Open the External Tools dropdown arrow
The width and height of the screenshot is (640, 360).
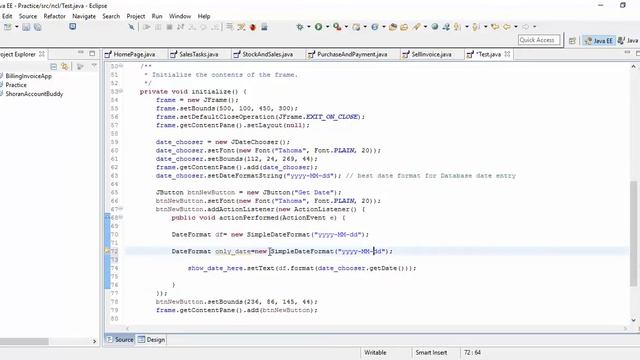point(346,27)
